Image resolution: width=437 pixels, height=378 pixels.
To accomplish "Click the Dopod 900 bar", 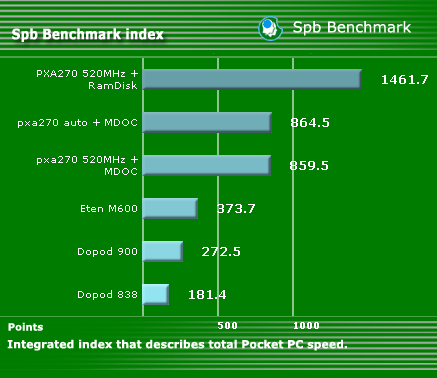I will tap(163, 251).
